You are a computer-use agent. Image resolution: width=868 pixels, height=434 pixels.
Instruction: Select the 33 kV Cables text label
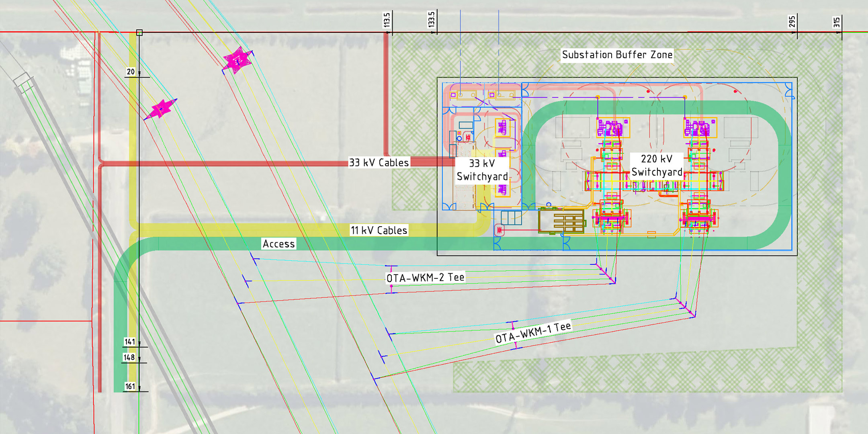click(379, 162)
